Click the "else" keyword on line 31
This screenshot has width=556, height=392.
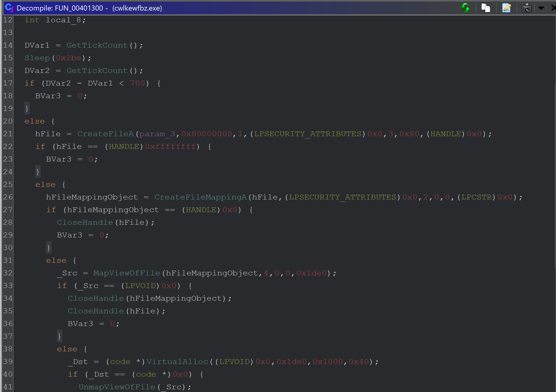click(x=56, y=260)
